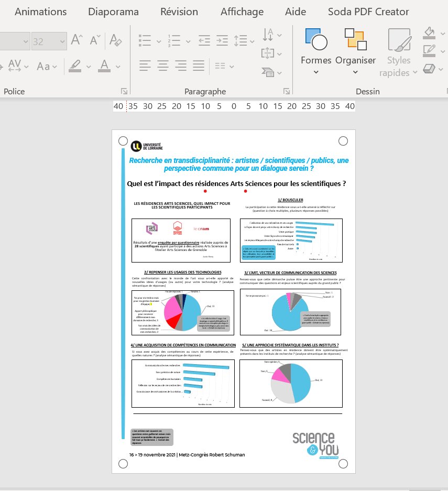The image size is (448, 491).
Task: Select the '2/ REPENSER LES USAGES' heading
Action: 182,272
